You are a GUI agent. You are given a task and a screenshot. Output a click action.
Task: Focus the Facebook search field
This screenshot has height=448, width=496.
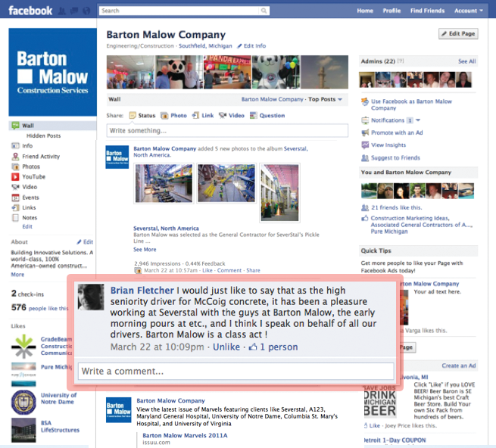[x=184, y=11]
